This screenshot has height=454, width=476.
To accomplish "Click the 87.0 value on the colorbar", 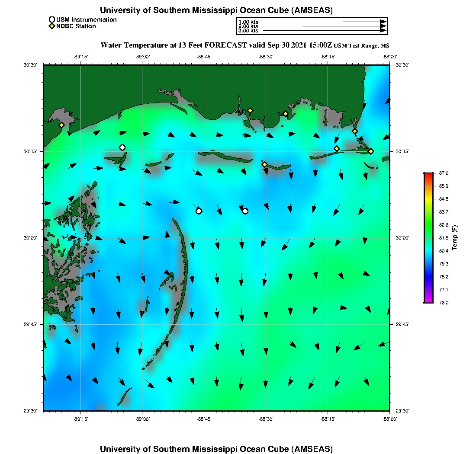I will (x=444, y=173).
